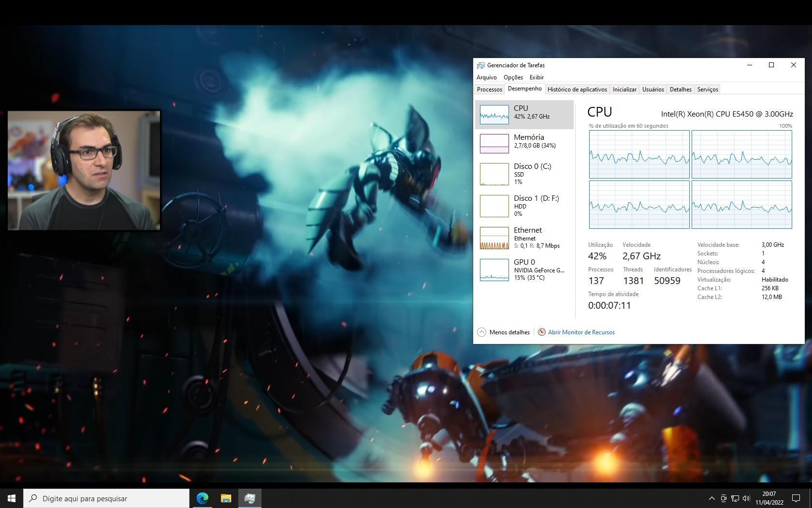Screen dimensions: 812x508
Task: Click the 137 Processos value
Action: point(596,281)
